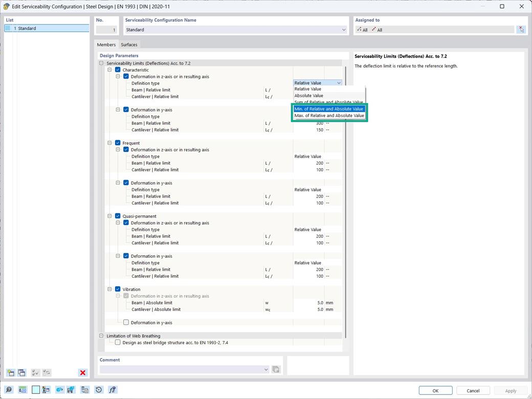Enable Deformation in y-axis under Vibration
This screenshot has width=532, height=399.
coord(125,322)
